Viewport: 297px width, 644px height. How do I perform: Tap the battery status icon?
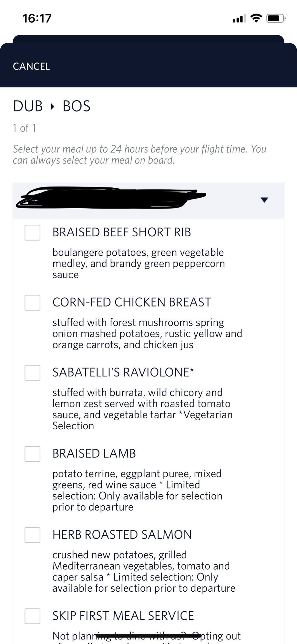(275, 18)
